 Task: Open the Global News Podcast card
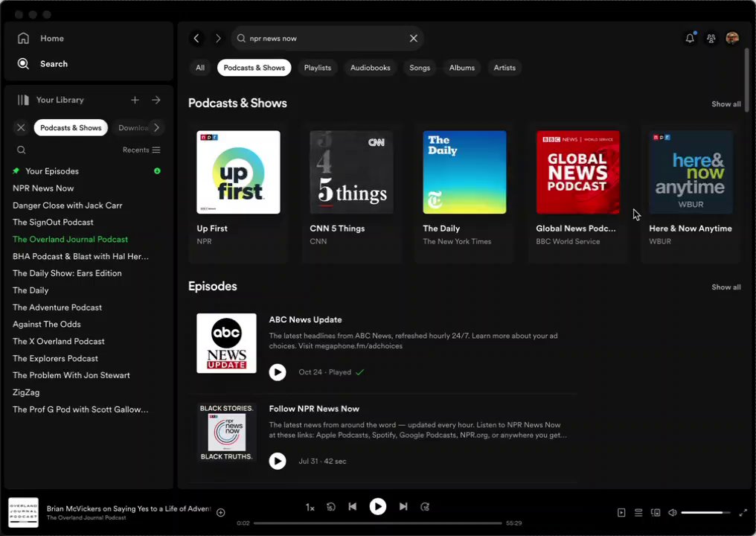click(577, 192)
